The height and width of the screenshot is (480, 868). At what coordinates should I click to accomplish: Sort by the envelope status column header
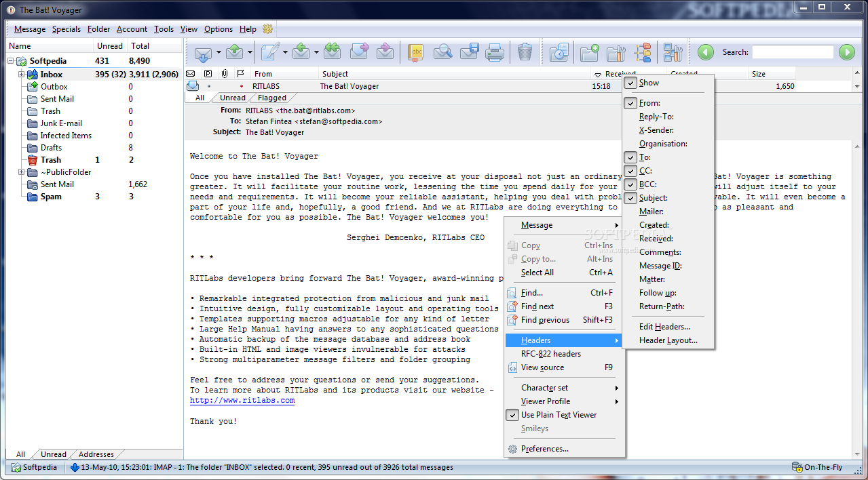pos(191,74)
